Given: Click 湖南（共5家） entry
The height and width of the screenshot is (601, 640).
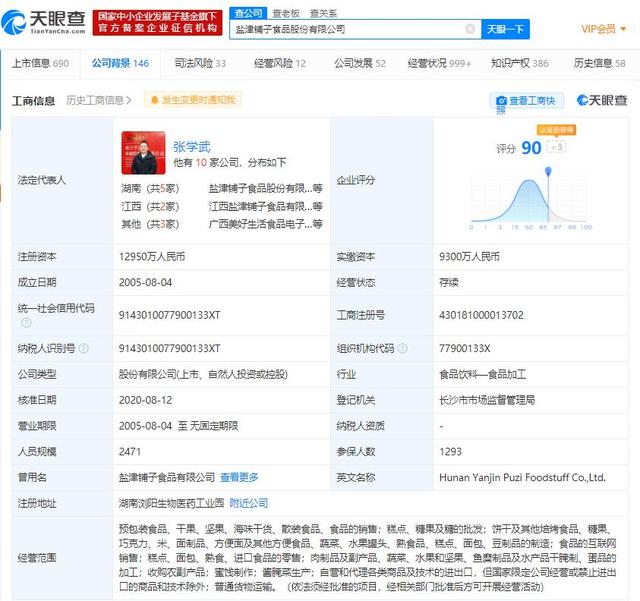Looking at the screenshot, I should coord(150,188).
